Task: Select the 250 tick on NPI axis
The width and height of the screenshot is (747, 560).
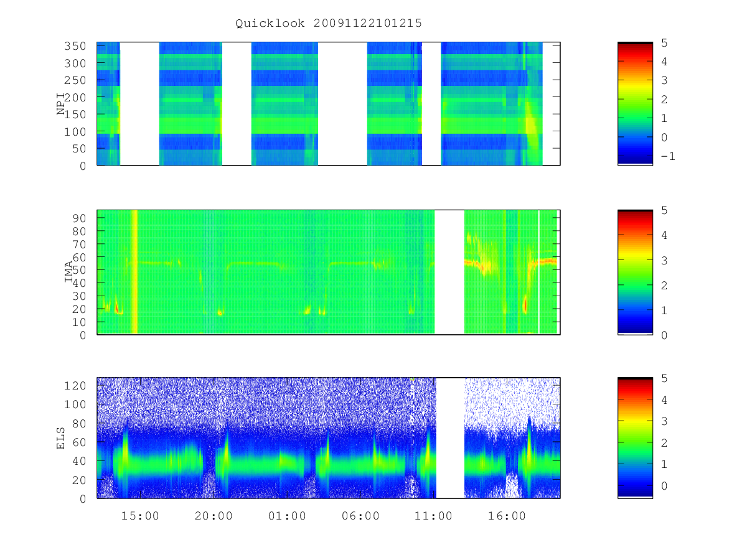Action: tap(76, 80)
